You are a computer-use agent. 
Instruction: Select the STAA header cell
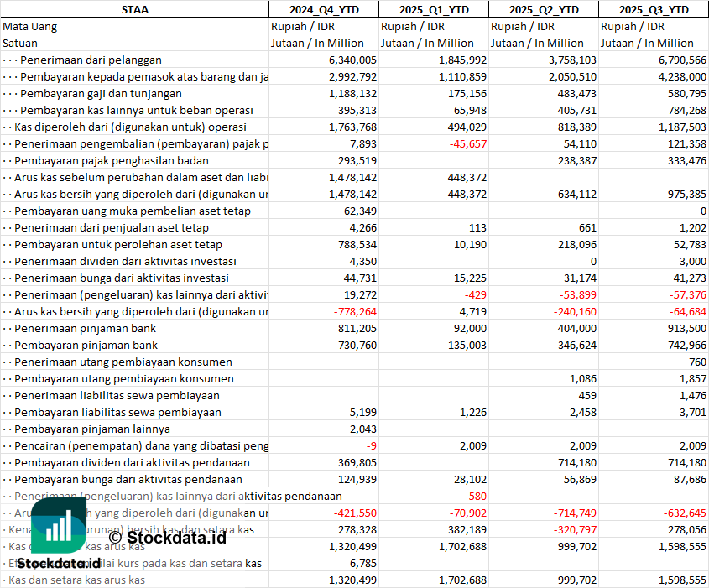click(x=135, y=9)
